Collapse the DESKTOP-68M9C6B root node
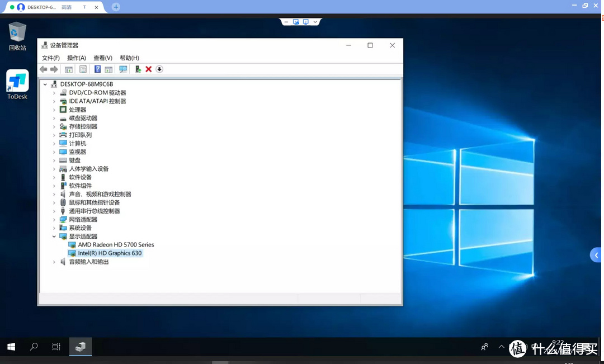Screen dimensions: 604x364 (x=45, y=84)
